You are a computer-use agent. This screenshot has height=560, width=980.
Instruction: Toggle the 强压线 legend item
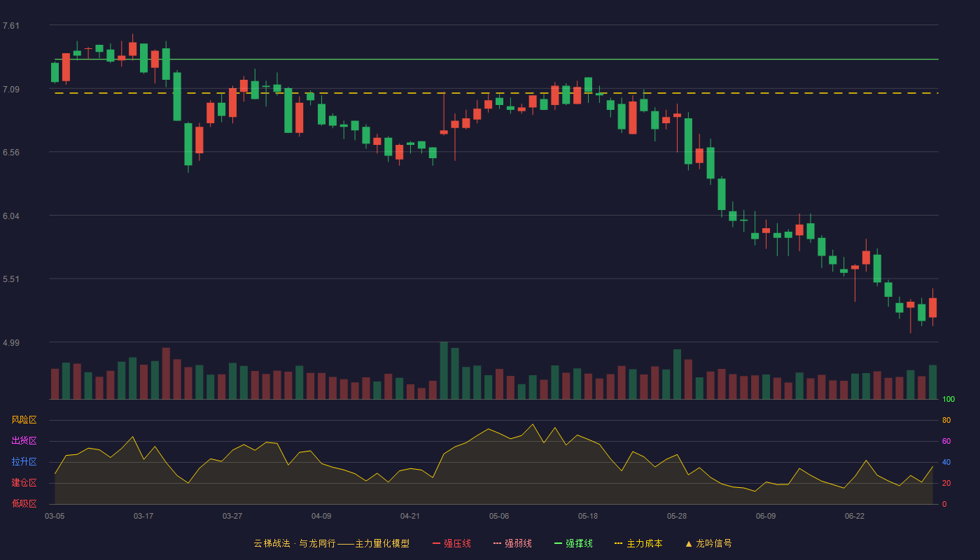pyautogui.click(x=451, y=543)
